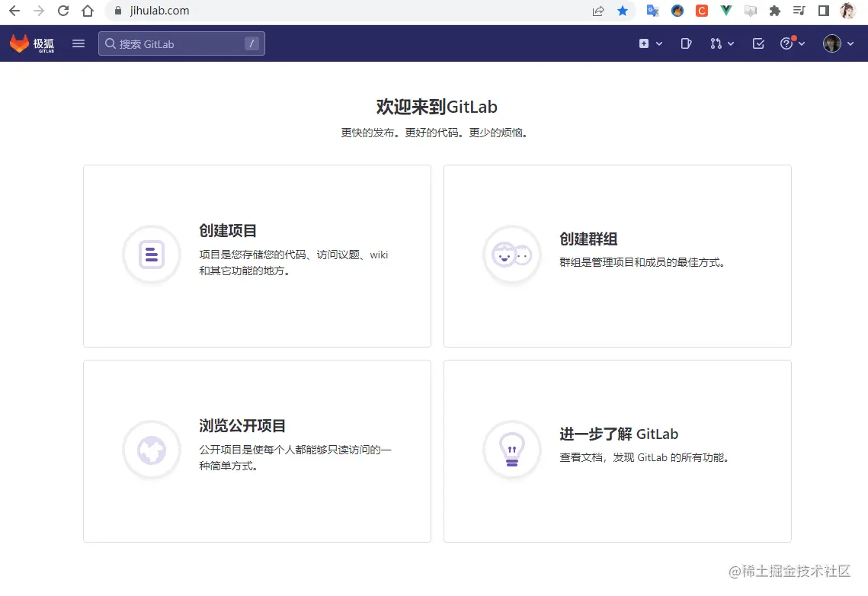The width and height of the screenshot is (868, 596).
Task: Toggle the browser side panel
Action: click(x=824, y=11)
